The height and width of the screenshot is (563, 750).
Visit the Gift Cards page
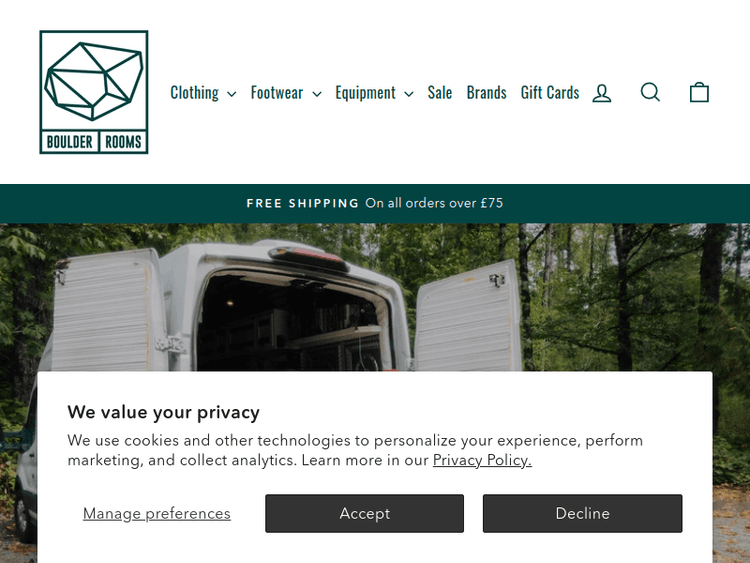pos(550,93)
